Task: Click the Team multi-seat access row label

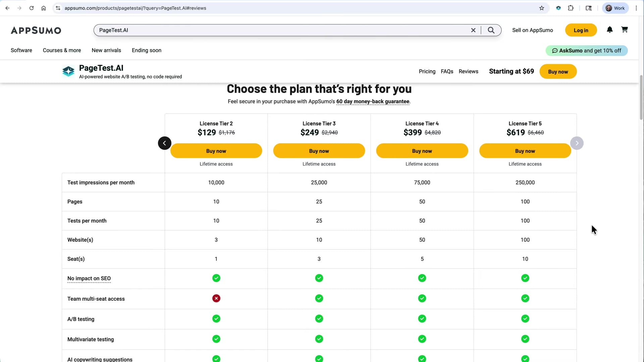Action: click(x=96, y=299)
